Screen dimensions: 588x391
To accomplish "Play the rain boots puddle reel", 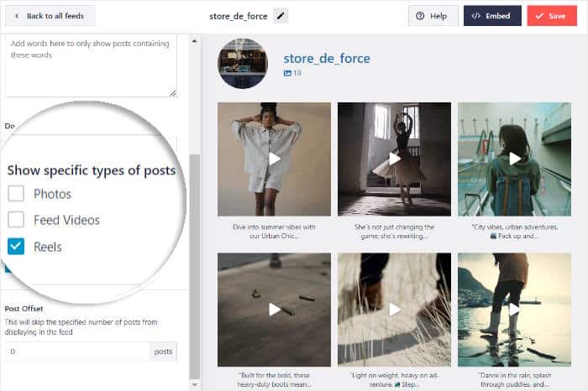I will pos(514,310).
